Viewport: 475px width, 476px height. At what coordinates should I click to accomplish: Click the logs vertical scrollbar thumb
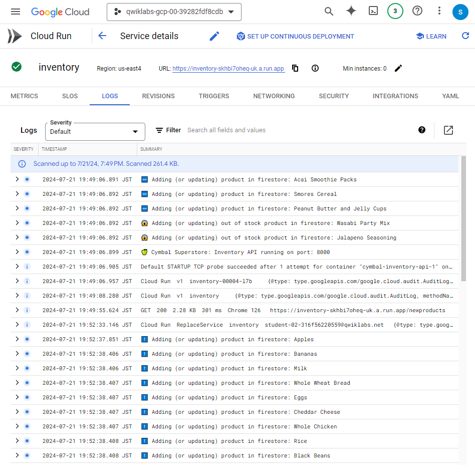coord(463,218)
